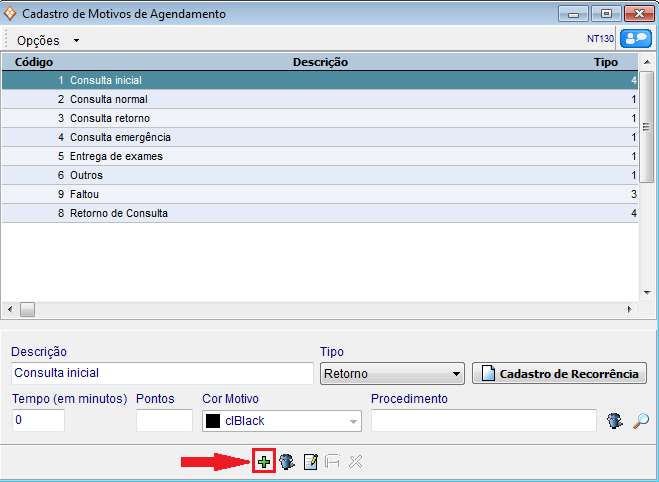Click the green plus add record icon
Viewport: 659px width, 482px height.
pyautogui.click(x=264, y=461)
